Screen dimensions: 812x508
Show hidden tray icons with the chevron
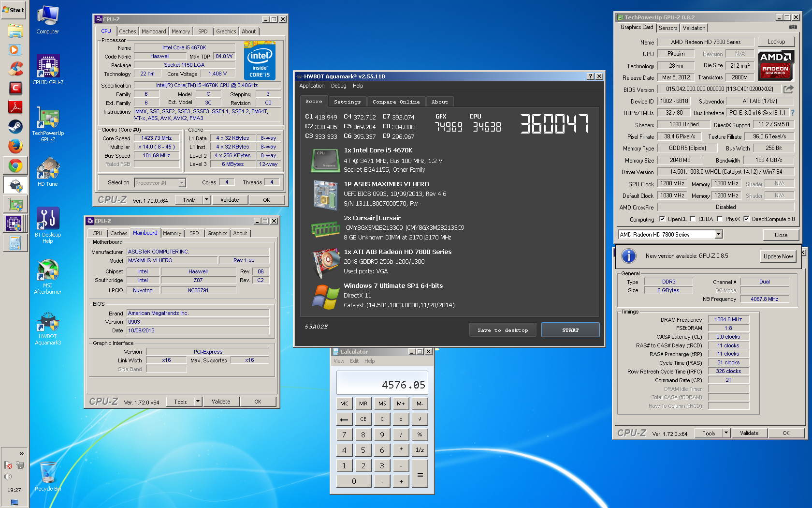click(x=21, y=453)
